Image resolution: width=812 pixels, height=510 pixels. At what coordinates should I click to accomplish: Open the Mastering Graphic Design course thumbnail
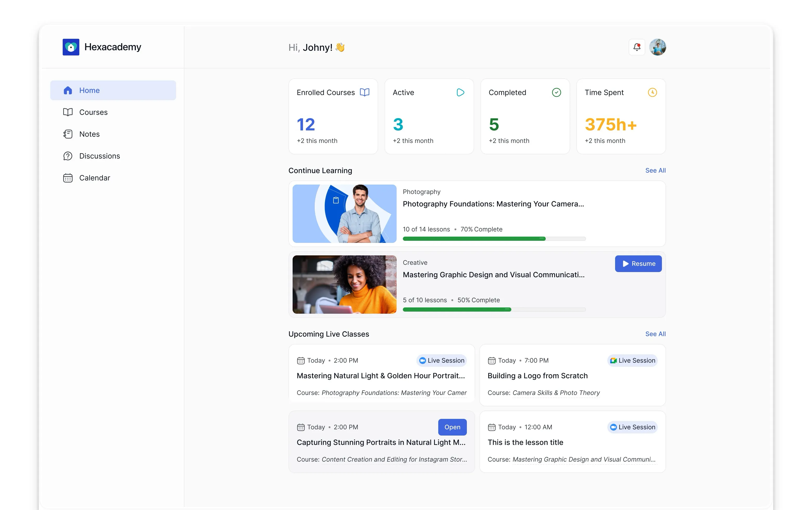click(344, 284)
